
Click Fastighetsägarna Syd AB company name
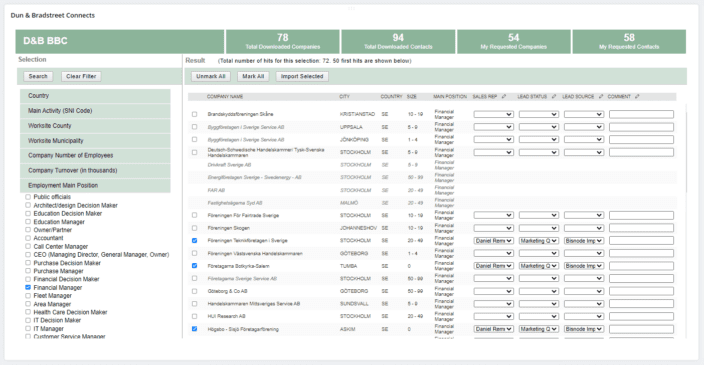235,203
